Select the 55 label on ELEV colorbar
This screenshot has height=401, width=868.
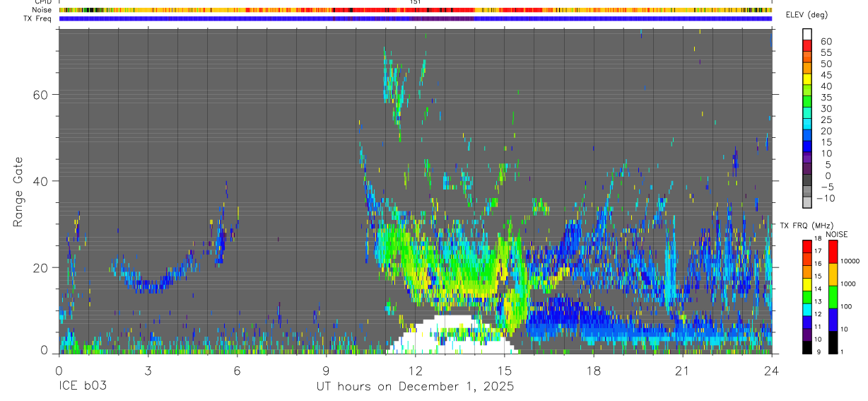[x=826, y=53]
